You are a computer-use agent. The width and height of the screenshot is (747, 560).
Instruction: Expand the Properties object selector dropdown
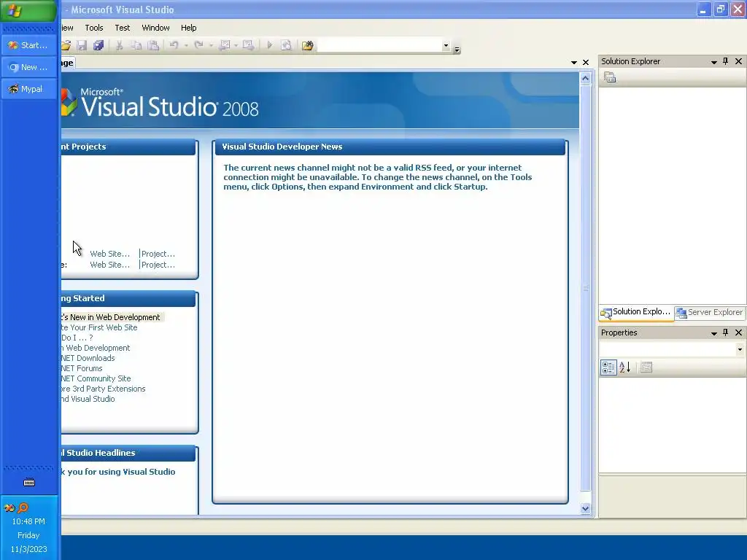(740, 349)
